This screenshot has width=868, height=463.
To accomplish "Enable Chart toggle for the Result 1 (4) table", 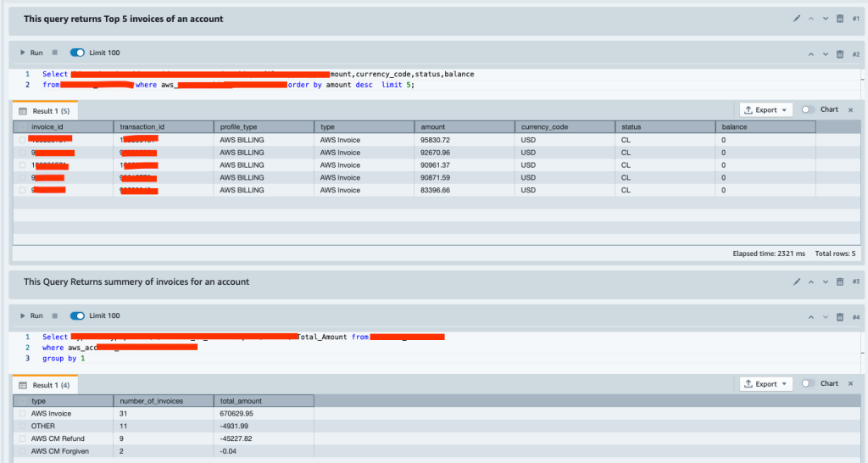I will [808, 383].
